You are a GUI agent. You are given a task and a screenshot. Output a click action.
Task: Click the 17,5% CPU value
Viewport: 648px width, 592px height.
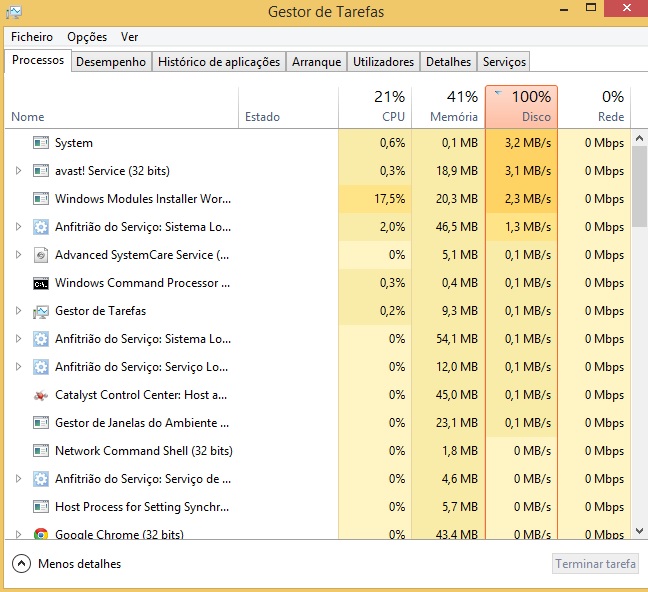click(389, 199)
